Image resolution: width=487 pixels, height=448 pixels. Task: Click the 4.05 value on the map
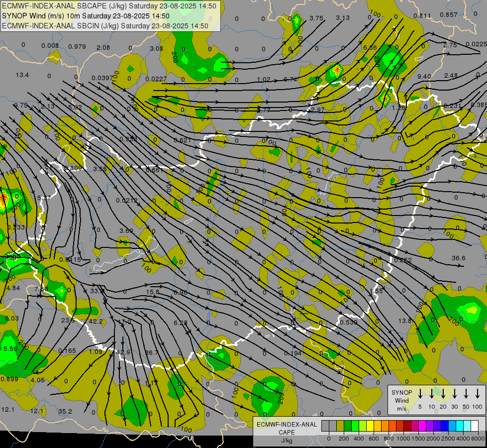click(38, 380)
